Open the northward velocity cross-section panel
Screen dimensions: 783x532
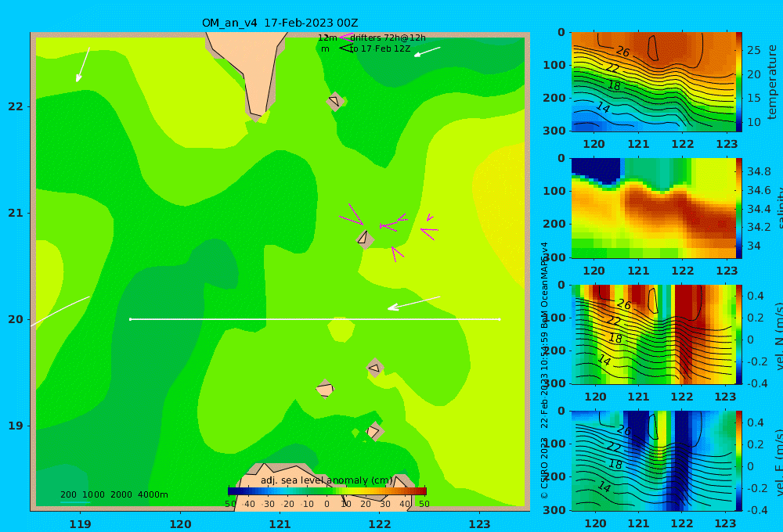653,334
